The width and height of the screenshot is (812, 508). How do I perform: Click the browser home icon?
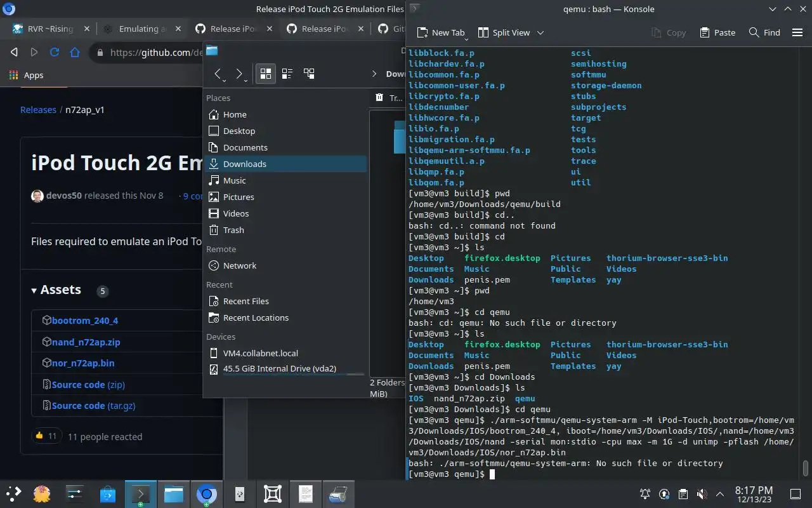pyautogui.click(x=75, y=53)
